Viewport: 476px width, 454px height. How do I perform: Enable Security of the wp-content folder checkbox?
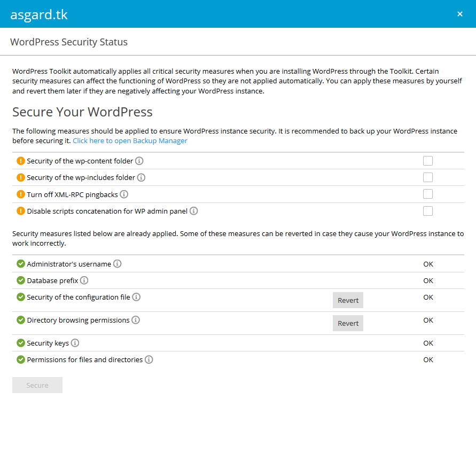[x=428, y=161]
